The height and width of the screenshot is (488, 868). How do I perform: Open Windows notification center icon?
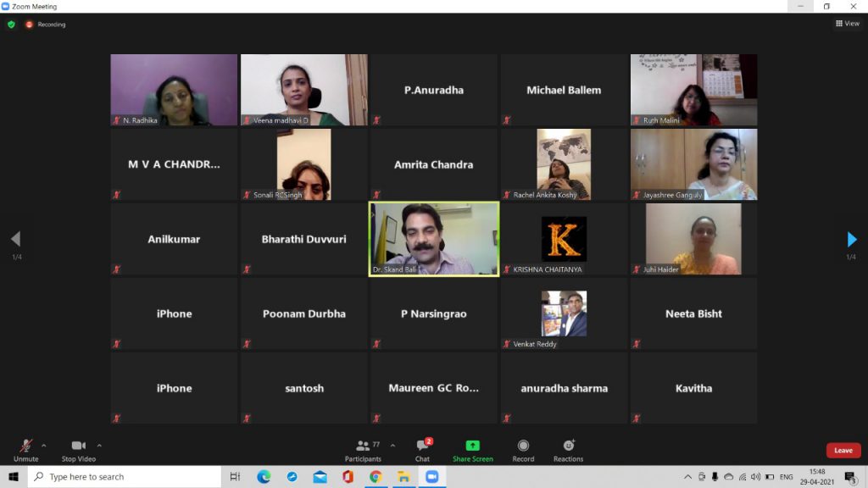click(849, 477)
